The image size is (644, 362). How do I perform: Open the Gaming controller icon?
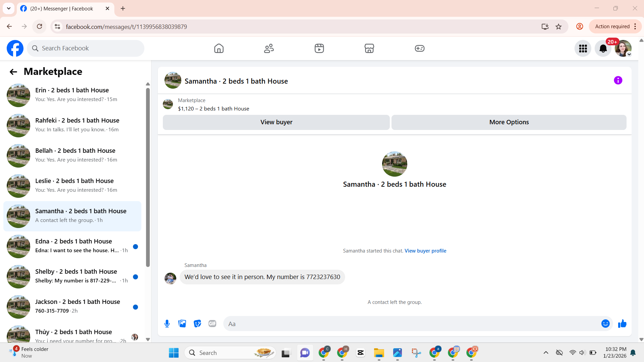coord(420,48)
